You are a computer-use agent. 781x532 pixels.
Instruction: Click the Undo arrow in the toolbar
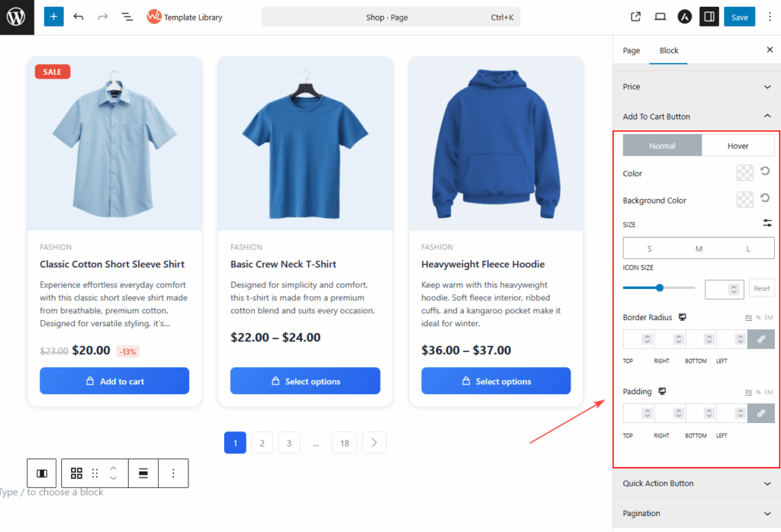coord(77,16)
